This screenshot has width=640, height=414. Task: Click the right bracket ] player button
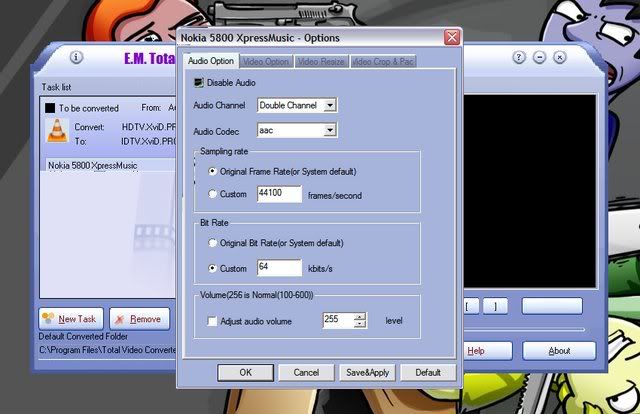(x=496, y=306)
